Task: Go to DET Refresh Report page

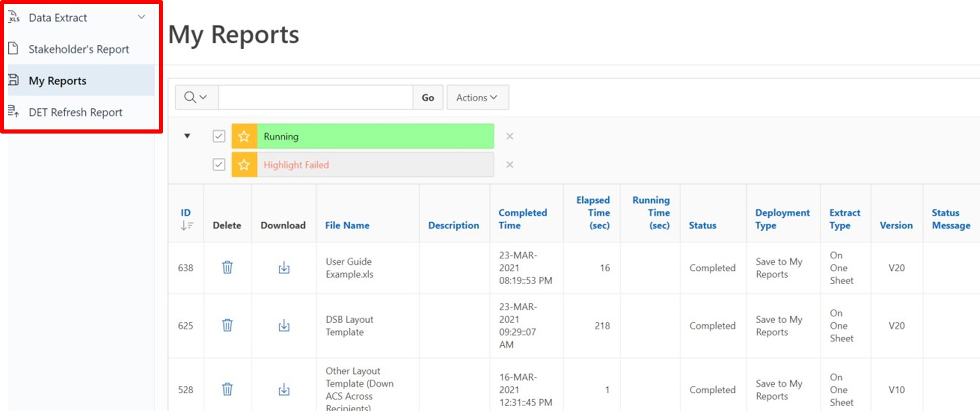Action: [75, 112]
